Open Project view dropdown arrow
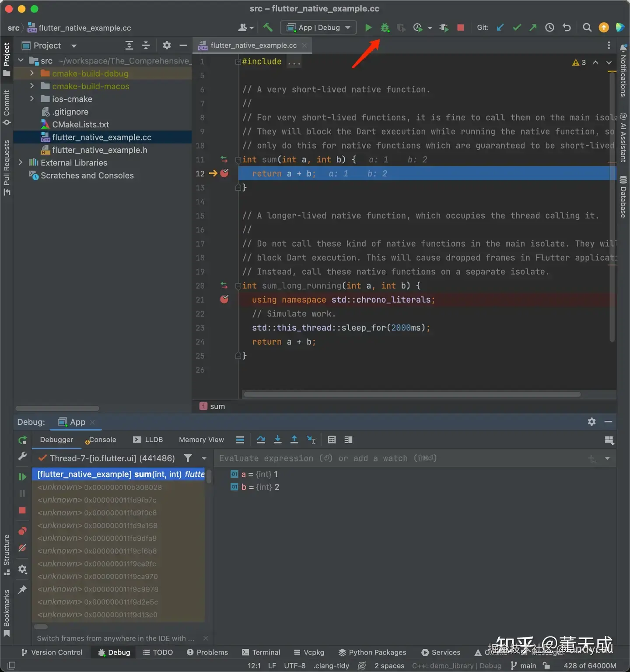 pyautogui.click(x=74, y=45)
